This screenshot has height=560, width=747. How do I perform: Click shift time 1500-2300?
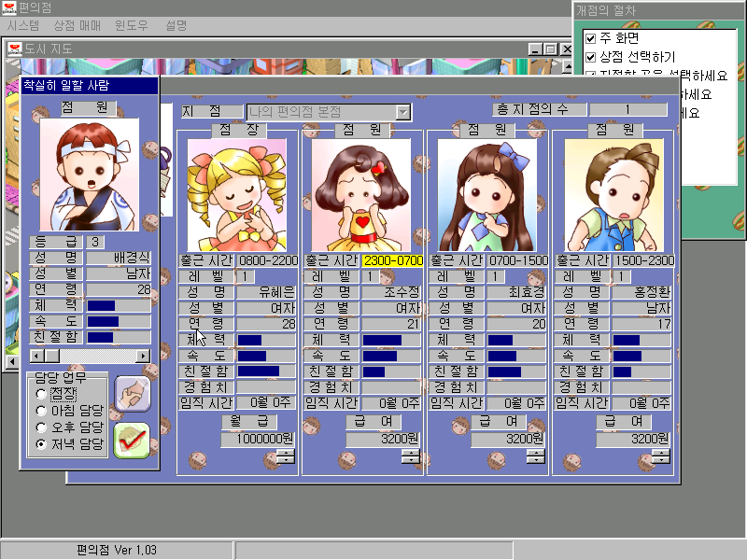pos(644,260)
